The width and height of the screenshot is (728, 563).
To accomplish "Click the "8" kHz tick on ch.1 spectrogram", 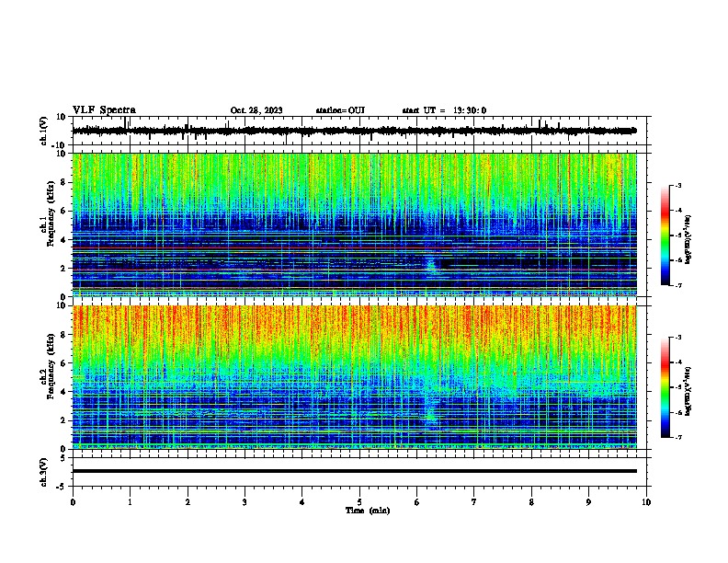I will 63,182.
